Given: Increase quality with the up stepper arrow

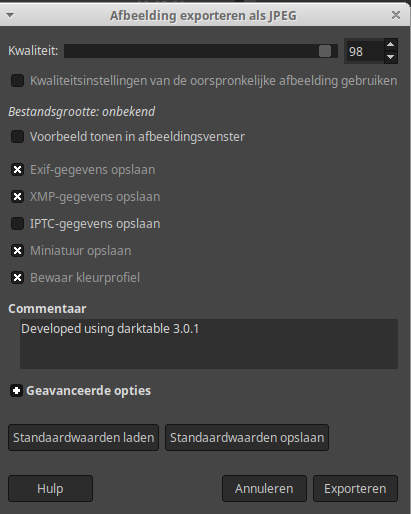Looking at the screenshot, I should point(391,44).
